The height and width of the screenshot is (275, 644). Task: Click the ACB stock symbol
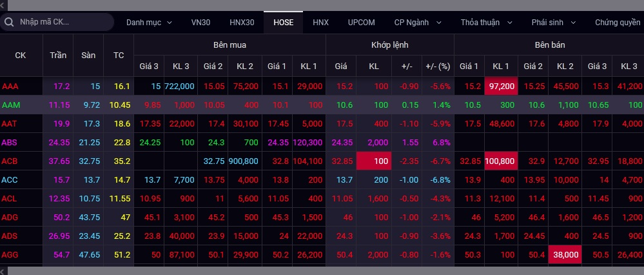[10, 161]
